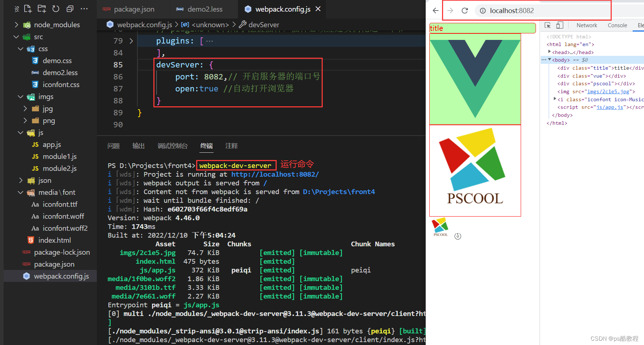Unfold the plugins array on line 79

click(131, 41)
